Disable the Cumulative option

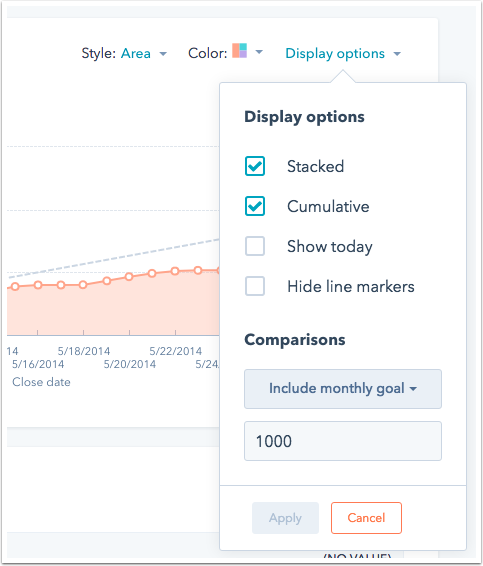[x=255, y=206]
